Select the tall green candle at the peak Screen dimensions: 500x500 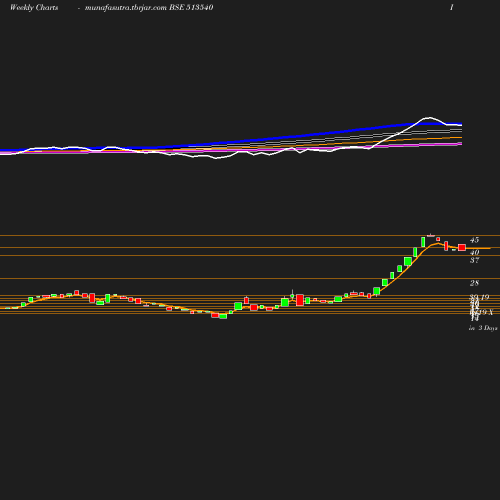click(423, 242)
